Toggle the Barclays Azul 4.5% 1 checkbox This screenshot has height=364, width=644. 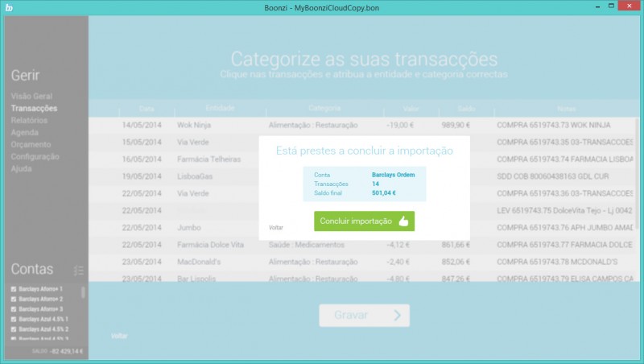click(x=13, y=319)
